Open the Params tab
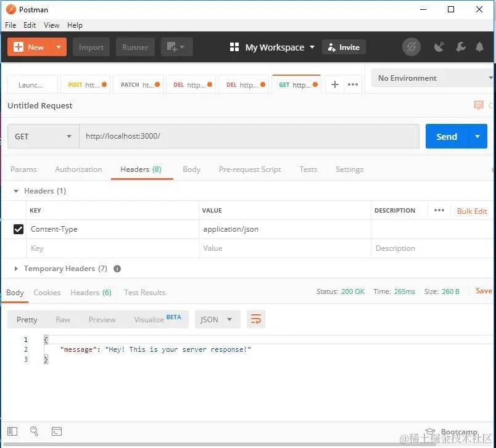This screenshot has height=448, width=496. click(x=23, y=169)
